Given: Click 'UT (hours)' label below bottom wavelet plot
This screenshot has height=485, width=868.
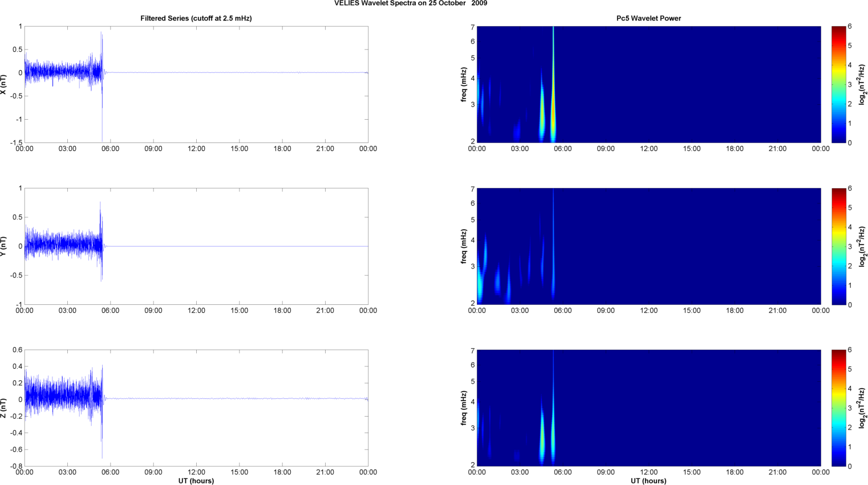Looking at the screenshot, I should coord(648,481).
